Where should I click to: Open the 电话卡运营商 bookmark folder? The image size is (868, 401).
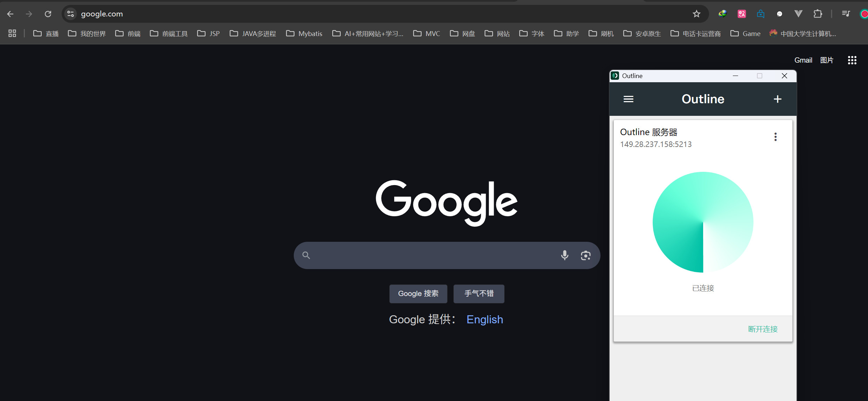[696, 34]
